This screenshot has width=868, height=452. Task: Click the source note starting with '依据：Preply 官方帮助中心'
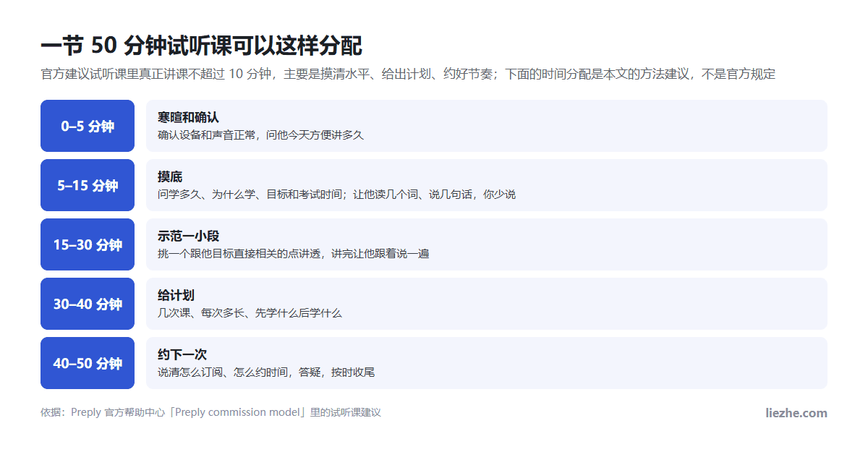click(210, 413)
